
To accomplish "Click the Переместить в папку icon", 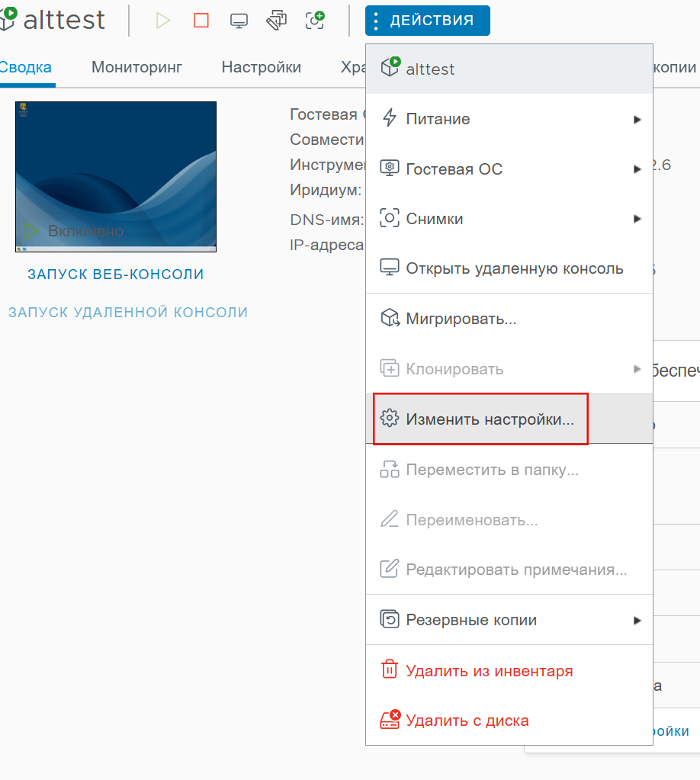I will point(390,469).
